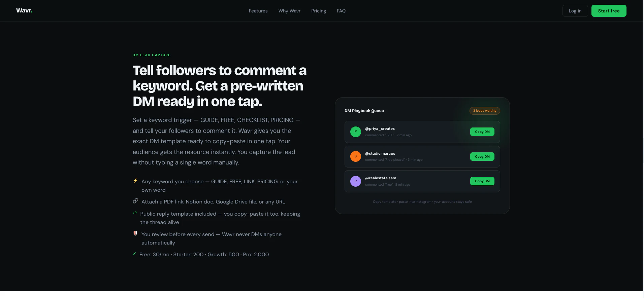
Task: Click the 'Copy template · paste into Instagram' footer
Action: pos(422,202)
